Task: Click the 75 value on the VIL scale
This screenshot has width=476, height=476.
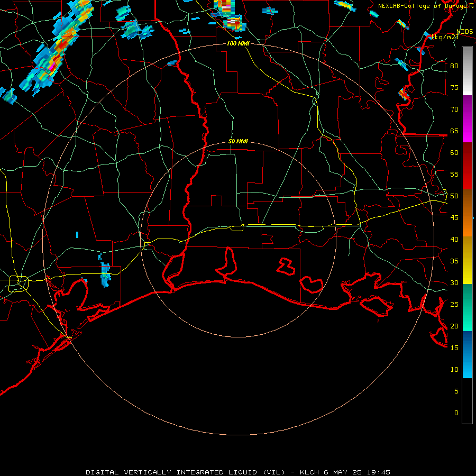Action: click(x=454, y=87)
